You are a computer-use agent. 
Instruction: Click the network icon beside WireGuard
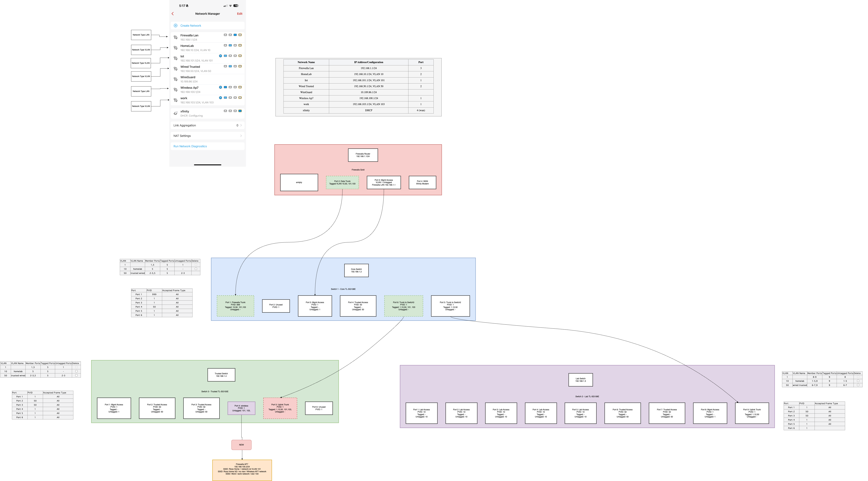pos(176,79)
